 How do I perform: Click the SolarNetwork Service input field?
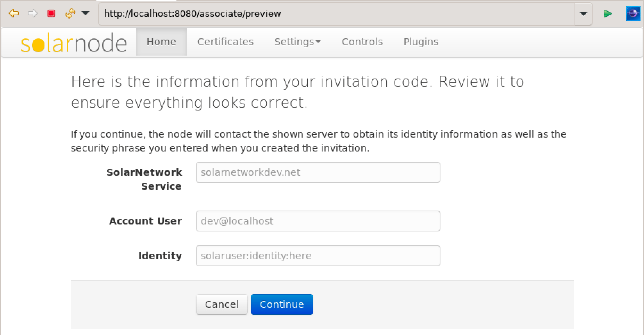click(x=318, y=172)
